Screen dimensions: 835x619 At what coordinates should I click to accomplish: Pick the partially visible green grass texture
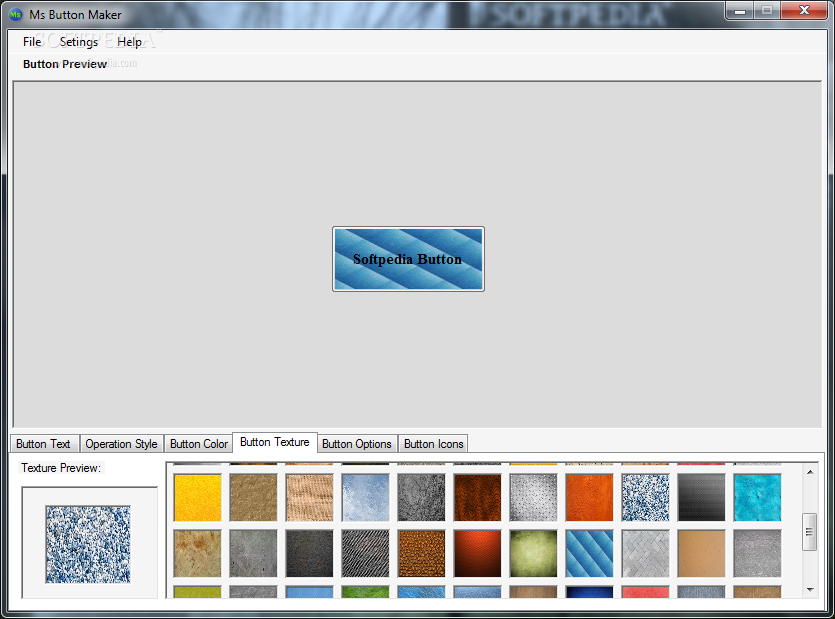pos(365,592)
